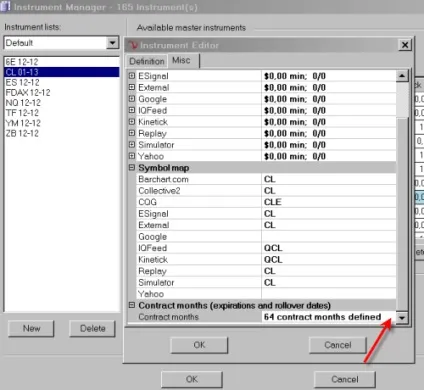Screen dimensions: 424x390
Task: Click the New instrument list button
Action: coord(31,329)
